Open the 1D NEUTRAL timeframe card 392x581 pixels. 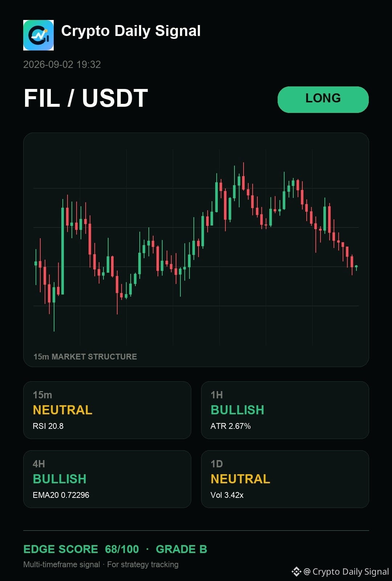click(285, 479)
